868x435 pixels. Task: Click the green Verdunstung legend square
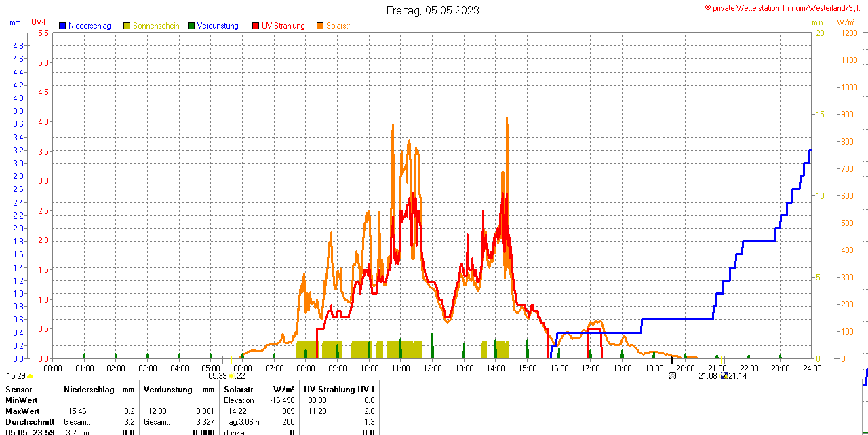[191, 26]
